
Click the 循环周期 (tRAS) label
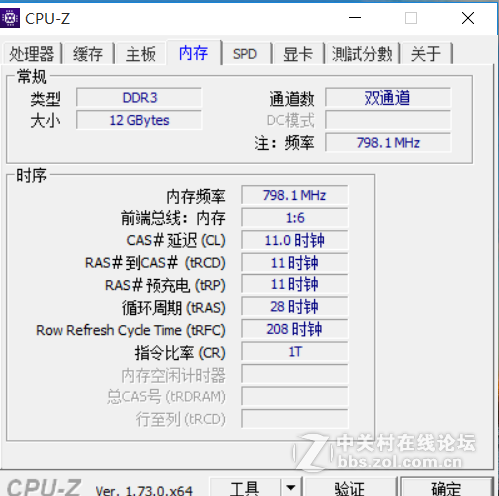click(x=174, y=307)
